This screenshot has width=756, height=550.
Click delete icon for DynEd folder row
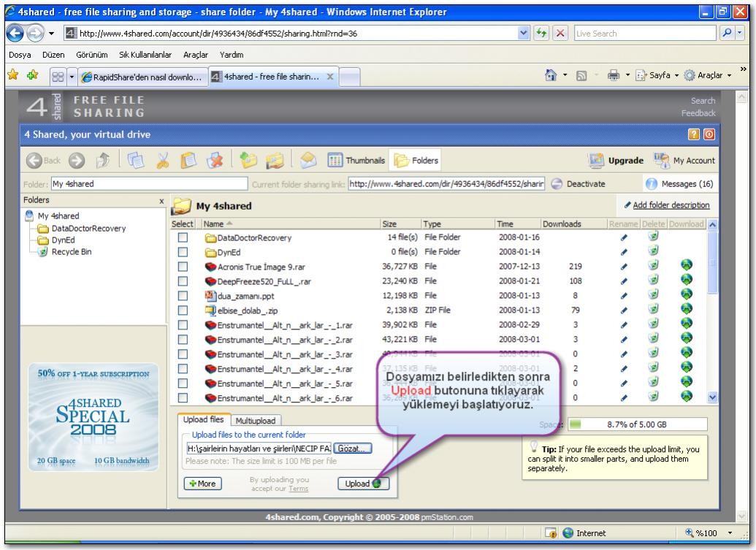click(x=654, y=252)
